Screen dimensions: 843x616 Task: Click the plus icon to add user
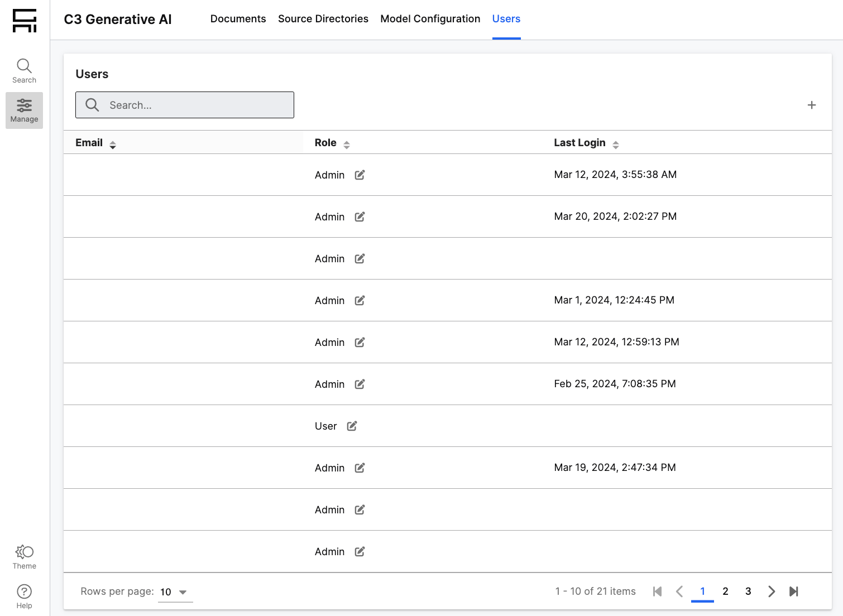click(812, 105)
